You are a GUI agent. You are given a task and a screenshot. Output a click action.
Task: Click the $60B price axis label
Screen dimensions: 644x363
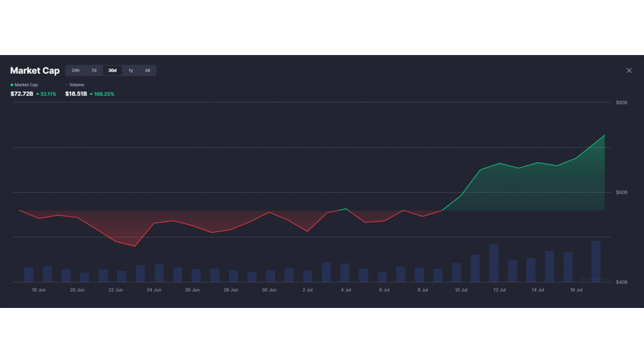coord(621,193)
